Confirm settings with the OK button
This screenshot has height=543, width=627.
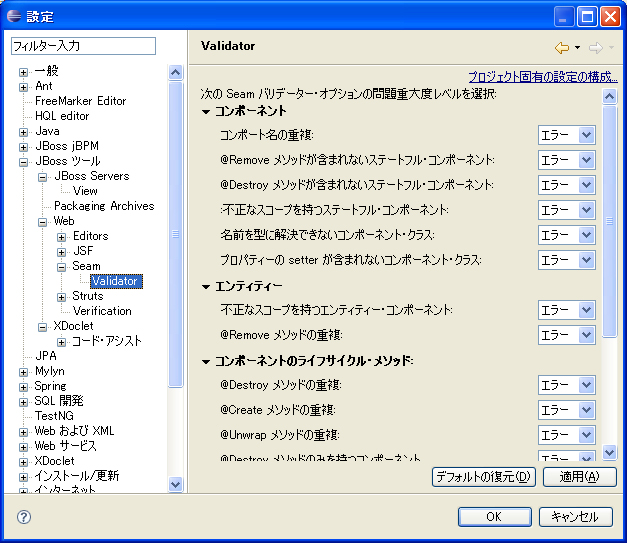[495, 517]
